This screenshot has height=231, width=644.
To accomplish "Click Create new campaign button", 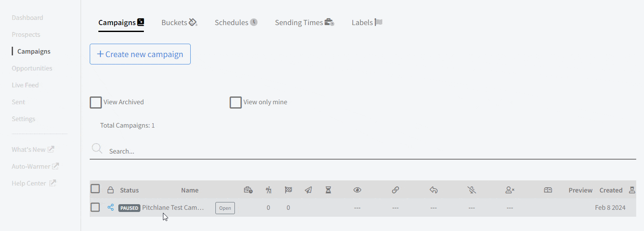I will click(x=140, y=54).
